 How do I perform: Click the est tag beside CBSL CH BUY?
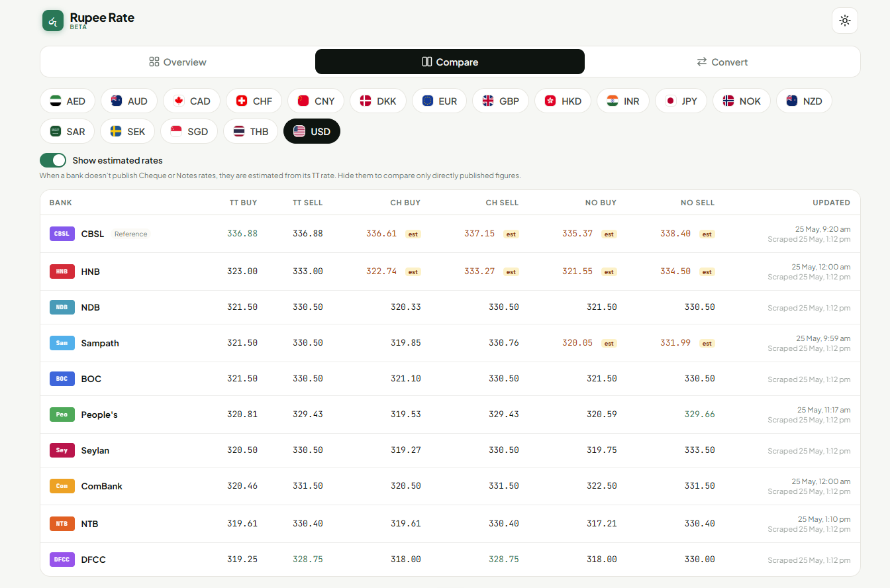pyautogui.click(x=413, y=234)
